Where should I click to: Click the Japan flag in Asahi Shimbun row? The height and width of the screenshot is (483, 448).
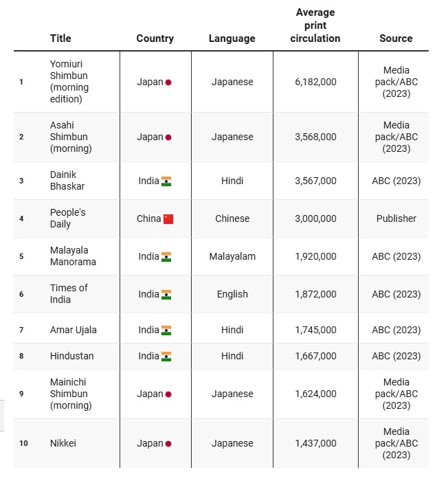(168, 137)
